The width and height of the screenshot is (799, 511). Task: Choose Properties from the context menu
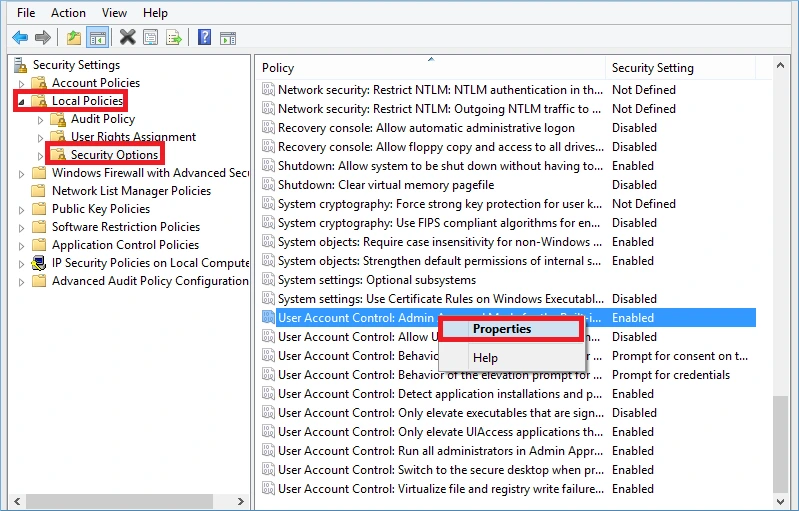pos(502,329)
